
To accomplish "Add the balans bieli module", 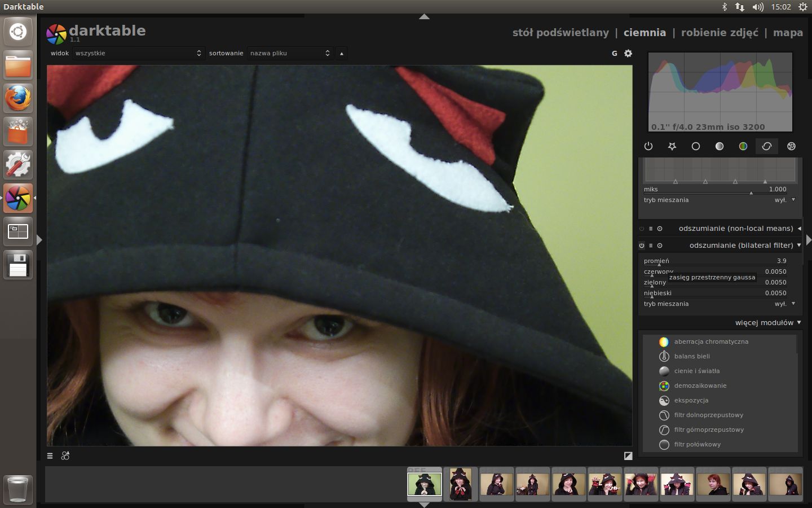I will click(691, 356).
